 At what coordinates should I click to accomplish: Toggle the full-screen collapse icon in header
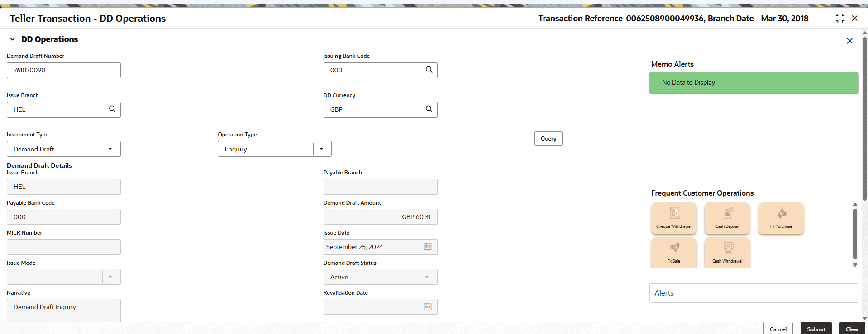click(840, 18)
